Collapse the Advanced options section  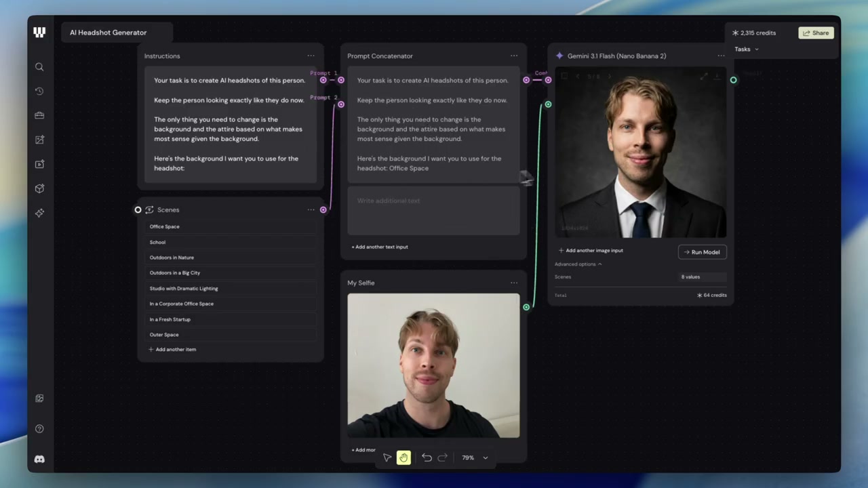[x=578, y=264]
